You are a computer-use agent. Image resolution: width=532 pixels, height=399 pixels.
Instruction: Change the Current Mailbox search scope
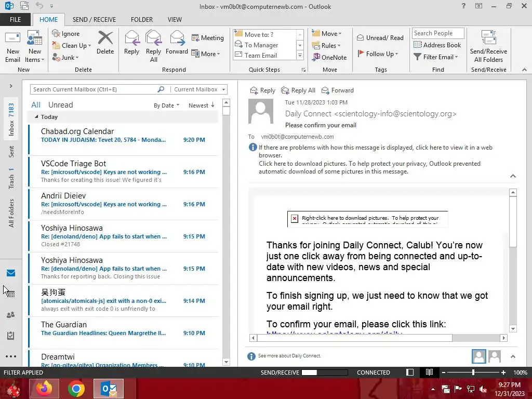[199, 89]
